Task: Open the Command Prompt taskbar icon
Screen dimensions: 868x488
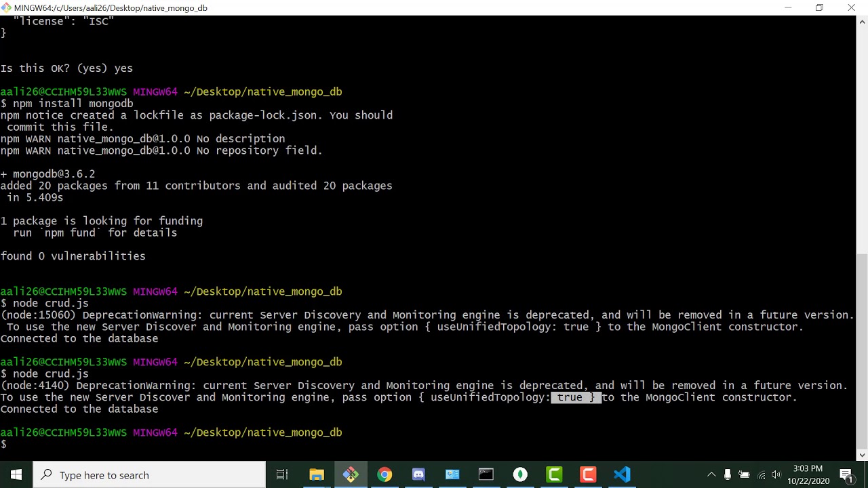Action: pos(486,474)
